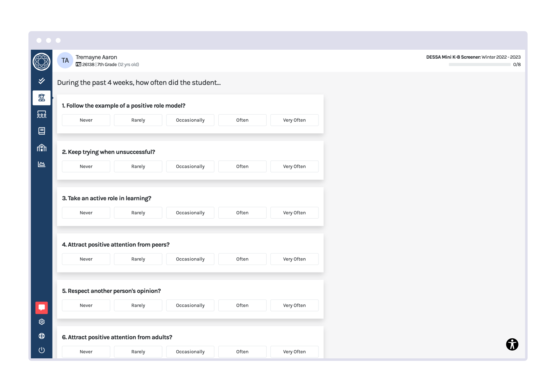Image resolution: width=556 pixels, height=392 pixels.
Task: Open the school building icon in sidebar
Action: click(41, 148)
